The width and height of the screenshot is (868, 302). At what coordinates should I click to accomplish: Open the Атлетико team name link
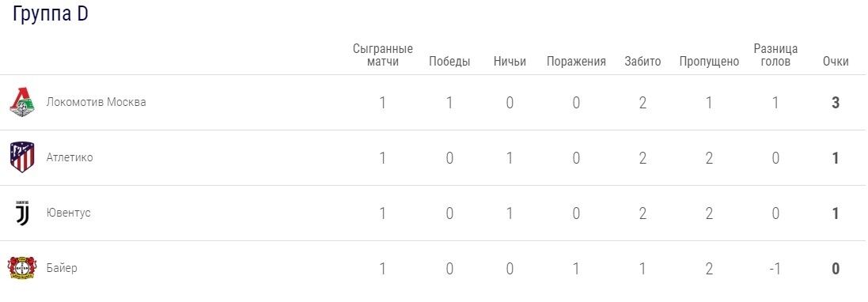pyautogui.click(x=70, y=157)
